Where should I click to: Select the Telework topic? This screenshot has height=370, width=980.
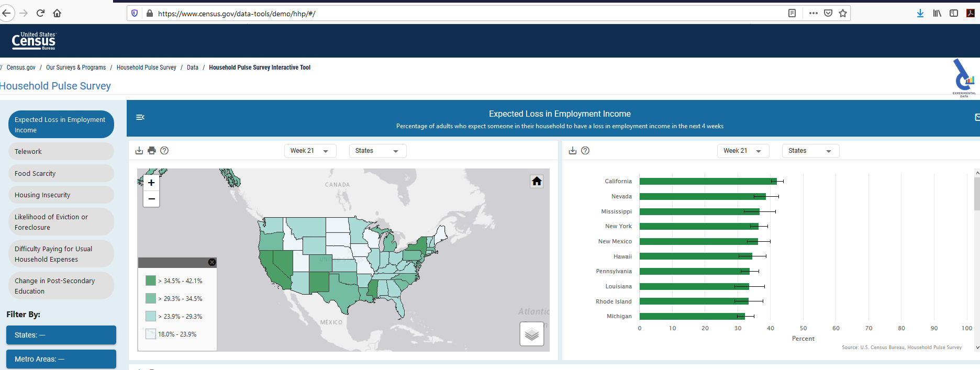[x=61, y=152]
